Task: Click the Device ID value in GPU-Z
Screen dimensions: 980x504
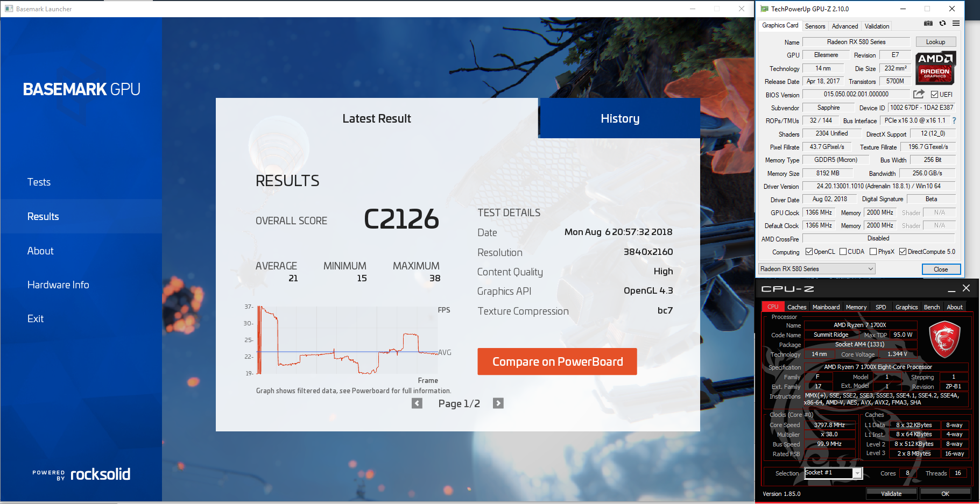Action: (x=921, y=108)
